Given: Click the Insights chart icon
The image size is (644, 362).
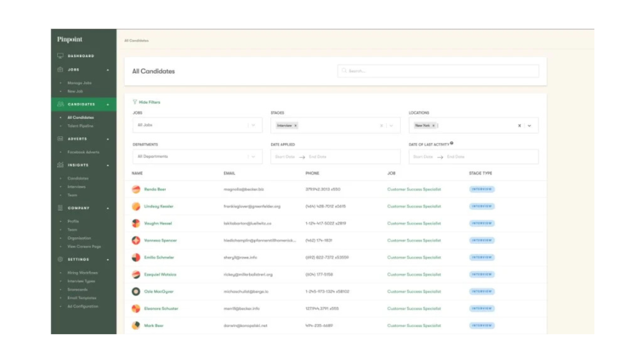Looking at the screenshot, I should click(60, 165).
